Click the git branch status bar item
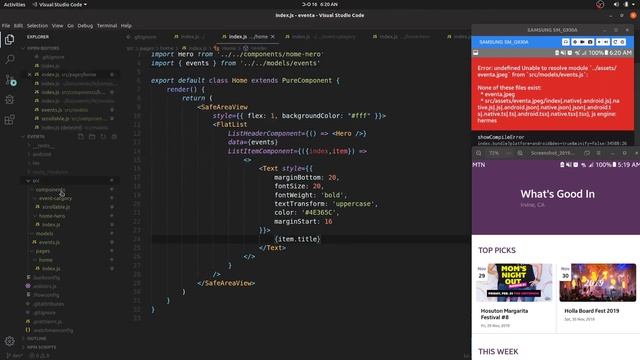 pos(15,356)
